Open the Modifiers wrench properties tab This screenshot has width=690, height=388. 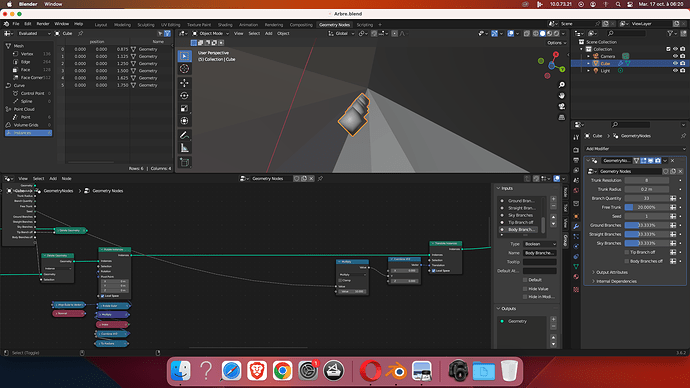click(x=576, y=226)
